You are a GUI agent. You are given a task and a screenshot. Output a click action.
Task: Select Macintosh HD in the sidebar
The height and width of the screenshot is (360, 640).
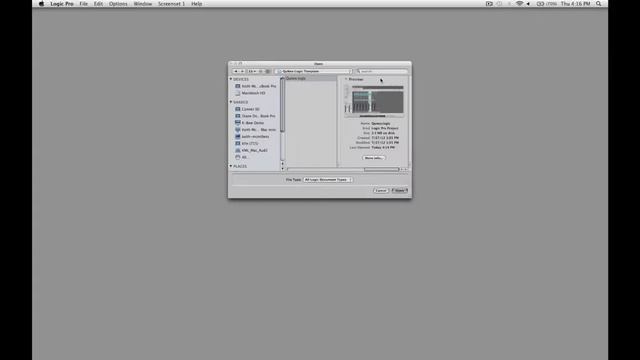(253, 93)
